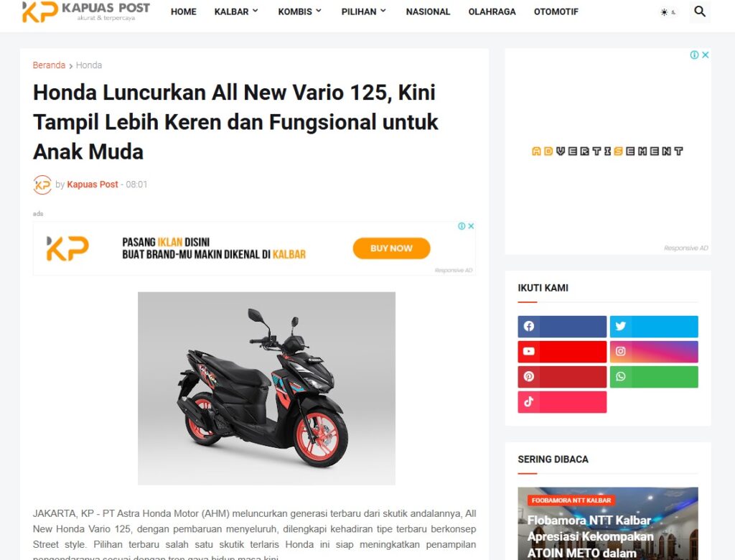Follow the Beranda breadcrumb link
735x560 pixels.
(49, 65)
